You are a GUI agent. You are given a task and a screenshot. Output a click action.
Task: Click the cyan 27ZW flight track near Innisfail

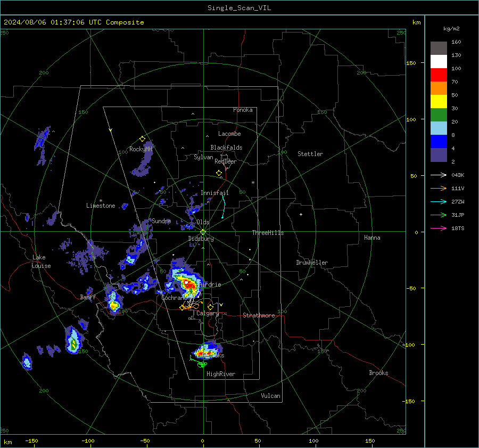click(x=224, y=206)
